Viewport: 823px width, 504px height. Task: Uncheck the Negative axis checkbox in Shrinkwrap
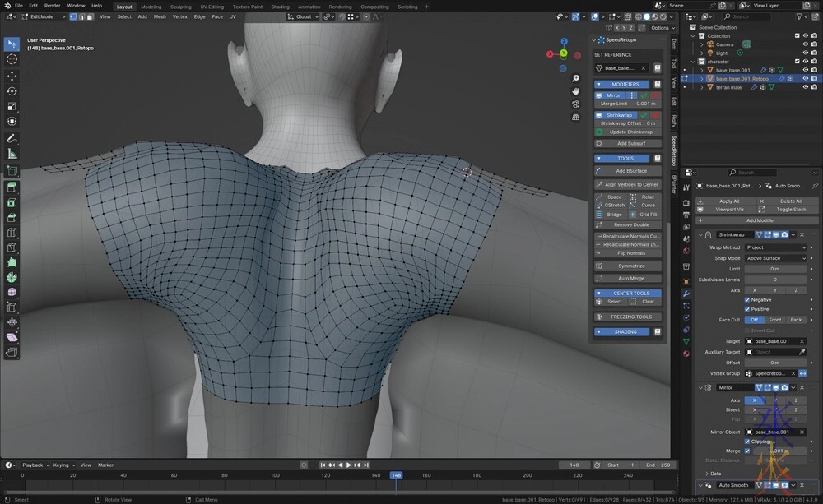747,299
